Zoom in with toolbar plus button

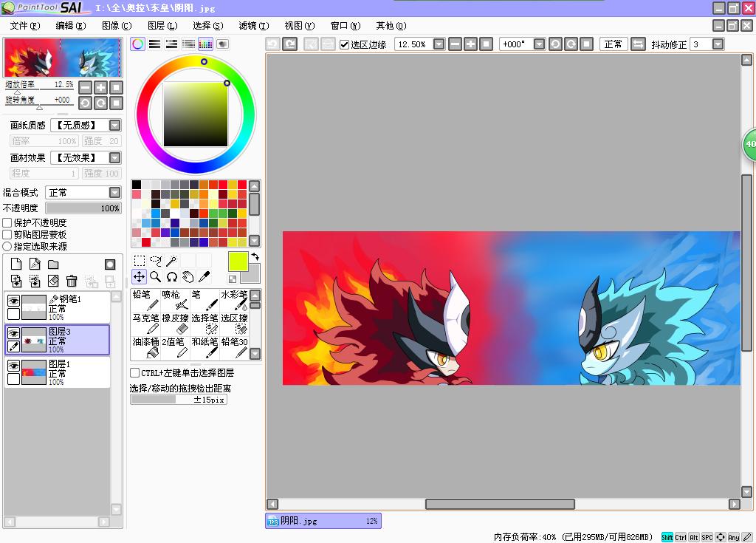[x=470, y=44]
